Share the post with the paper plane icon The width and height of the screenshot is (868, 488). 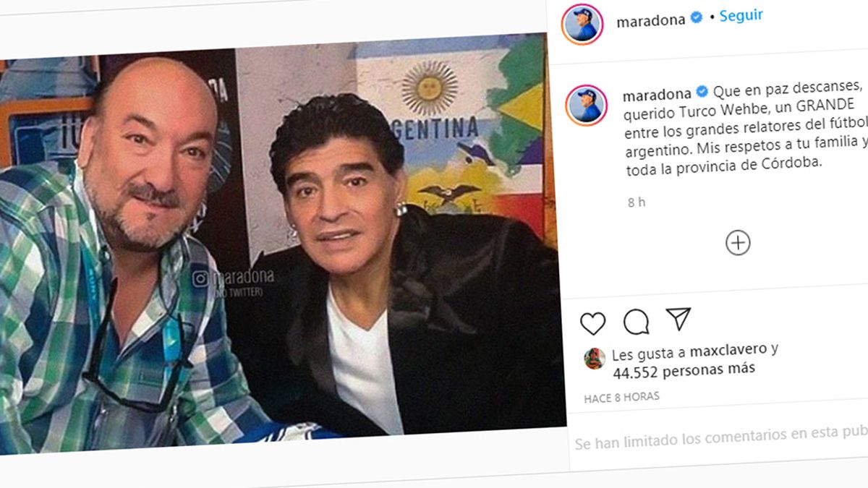[x=678, y=319]
